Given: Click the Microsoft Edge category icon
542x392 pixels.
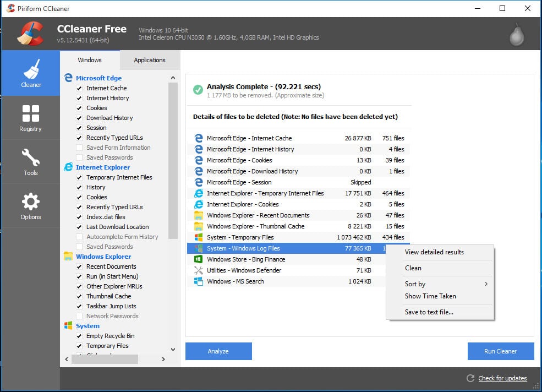Looking at the screenshot, I should pyautogui.click(x=68, y=78).
